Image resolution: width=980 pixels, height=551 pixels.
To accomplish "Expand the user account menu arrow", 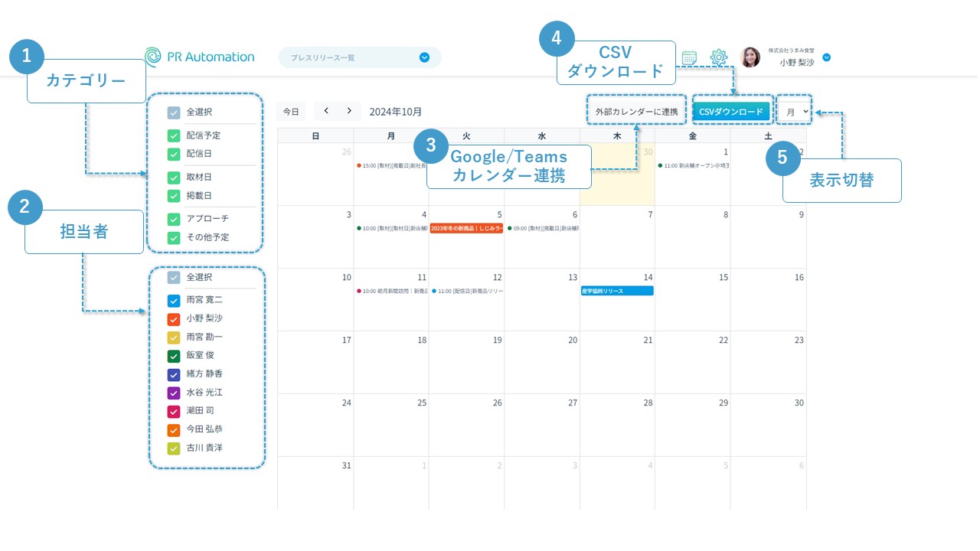I will (x=826, y=57).
